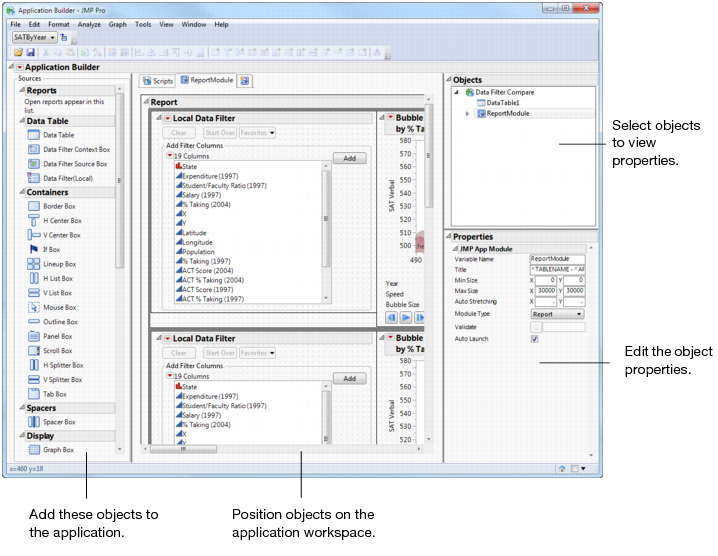This screenshot has width=718, height=556.
Task: Switch to the Scripts tab
Action: (156, 81)
